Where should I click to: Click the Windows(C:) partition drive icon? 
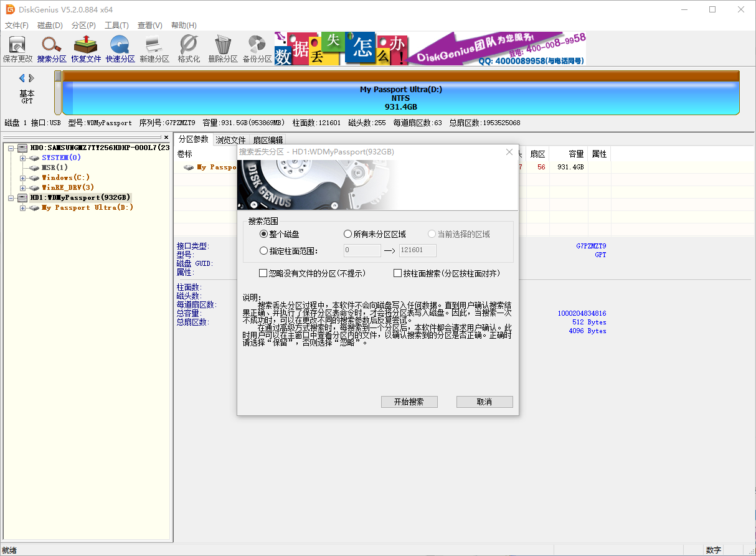click(x=34, y=177)
